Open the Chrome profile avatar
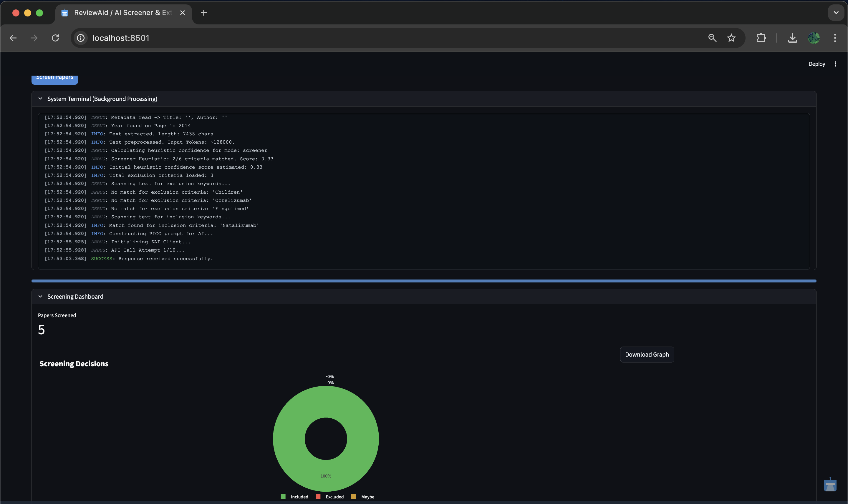Screen dimensions: 848x504 (814, 38)
